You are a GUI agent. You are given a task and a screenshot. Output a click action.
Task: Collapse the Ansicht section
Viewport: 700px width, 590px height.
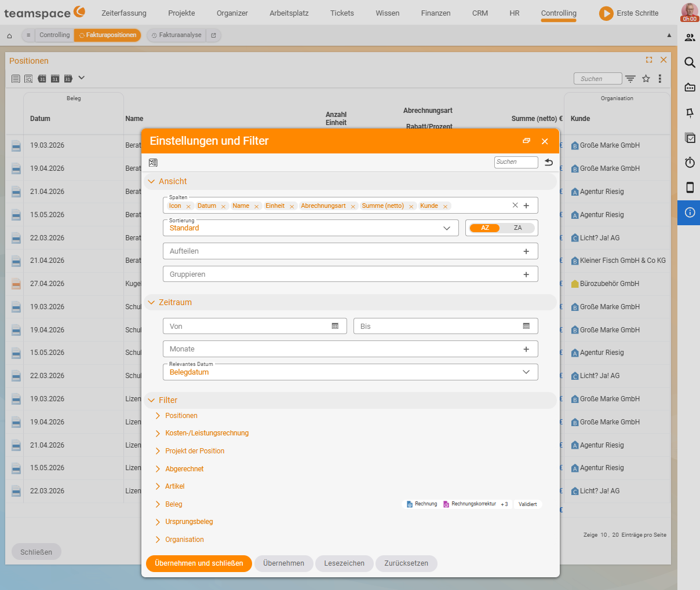[x=151, y=181]
